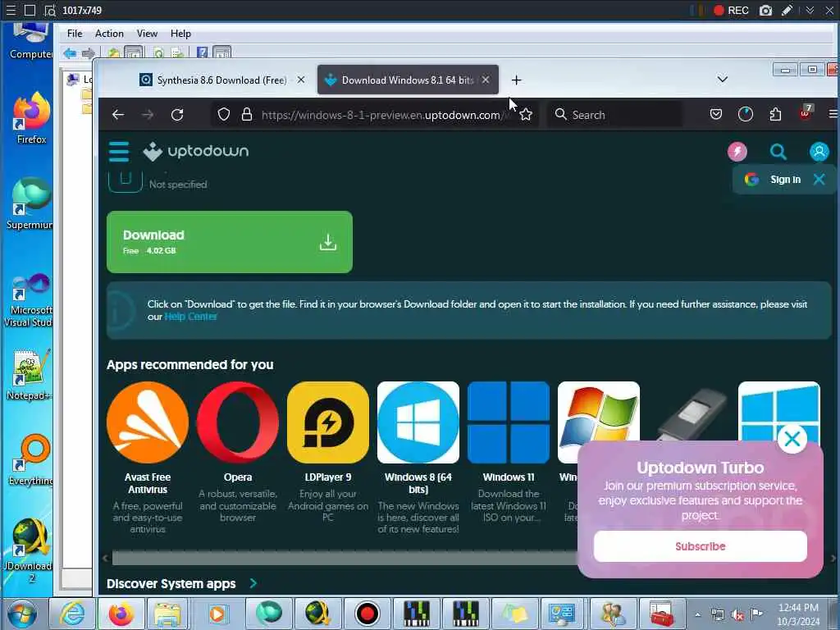Open Discover System apps arrow
Screen dimensions: 840x630
[253, 583]
